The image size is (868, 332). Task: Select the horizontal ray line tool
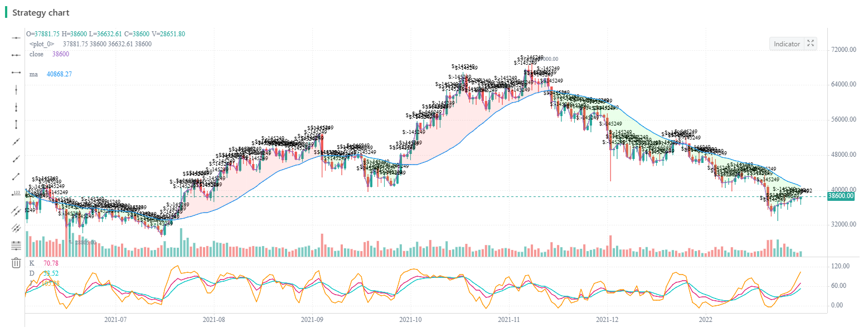point(16,55)
